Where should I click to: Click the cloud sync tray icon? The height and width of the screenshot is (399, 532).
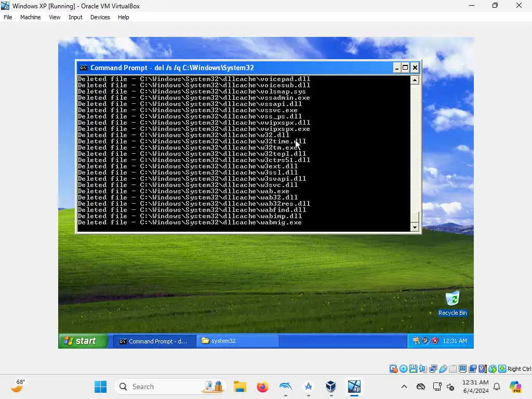point(421,387)
